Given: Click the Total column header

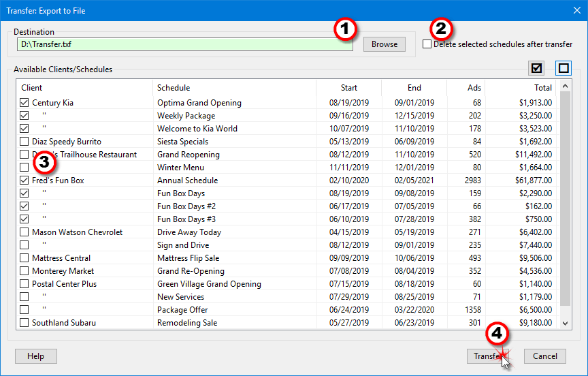Looking at the screenshot, I should [521, 88].
